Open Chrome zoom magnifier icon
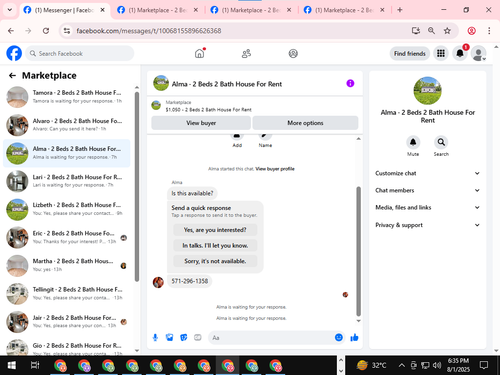500x375 pixels. 431,31
